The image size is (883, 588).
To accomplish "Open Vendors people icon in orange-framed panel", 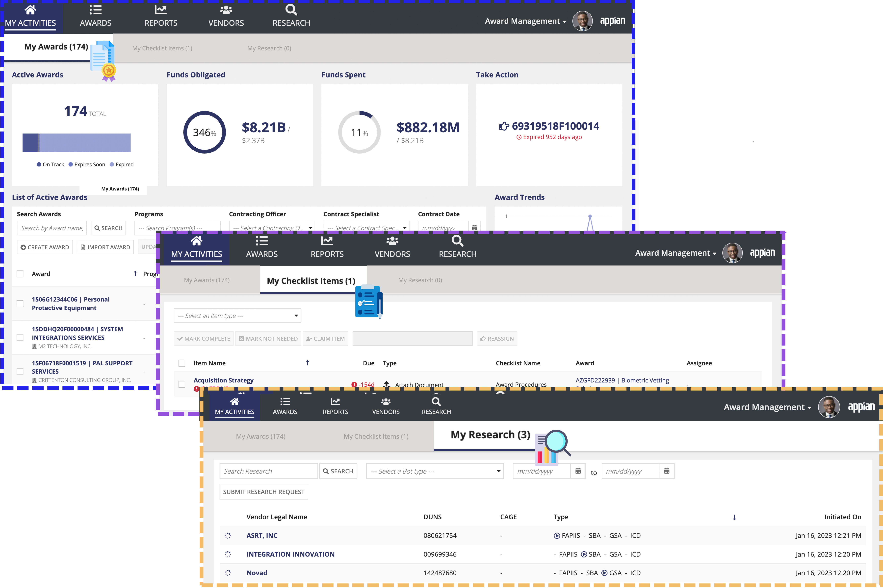I will click(386, 402).
